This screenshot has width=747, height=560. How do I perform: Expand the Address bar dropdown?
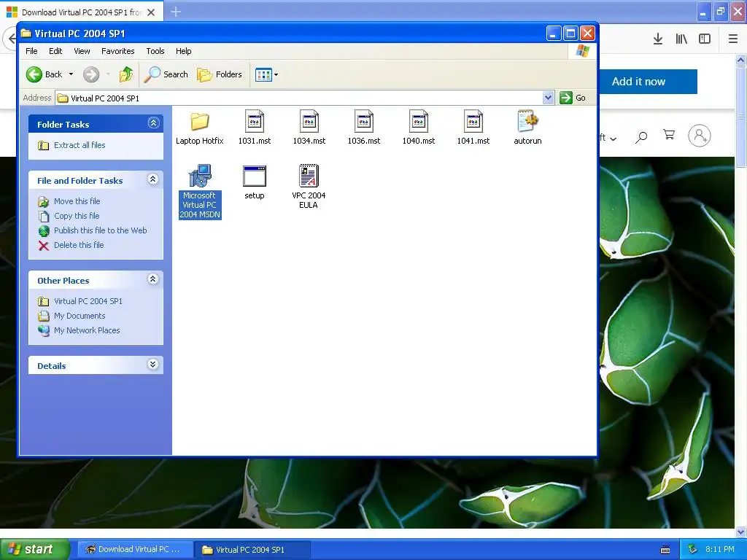click(549, 98)
